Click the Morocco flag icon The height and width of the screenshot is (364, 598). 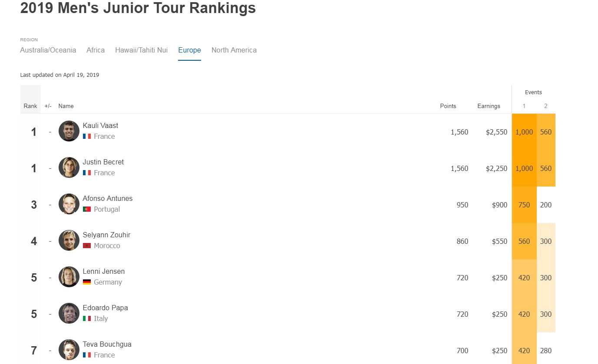[87, 246]
